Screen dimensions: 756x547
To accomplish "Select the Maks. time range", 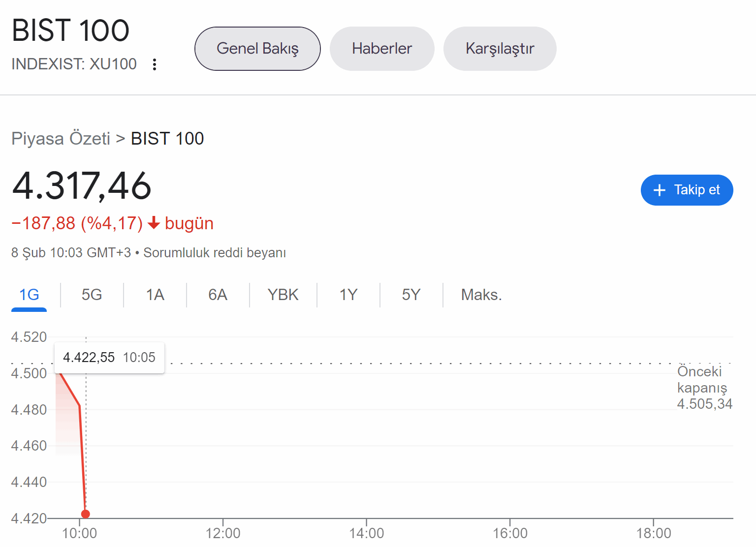I will click(481, 295).
